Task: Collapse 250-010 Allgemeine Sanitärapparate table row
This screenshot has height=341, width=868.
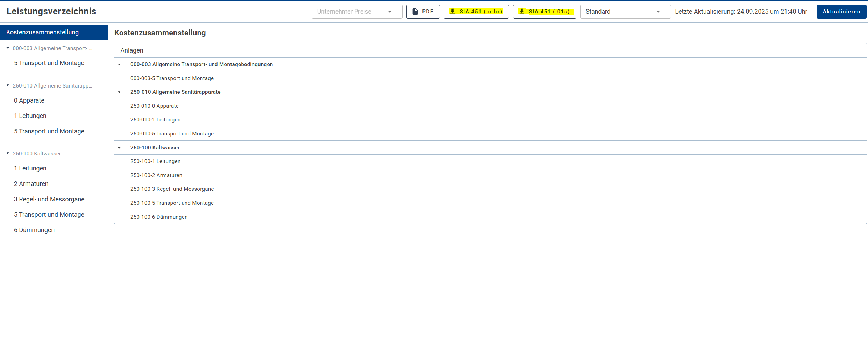Action: pos(119,92)
